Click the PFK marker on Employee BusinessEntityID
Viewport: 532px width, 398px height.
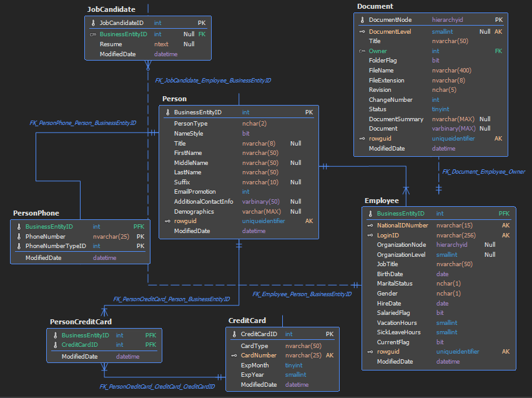(504, 214)
